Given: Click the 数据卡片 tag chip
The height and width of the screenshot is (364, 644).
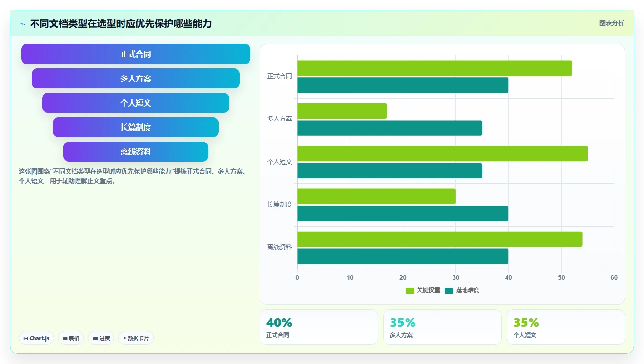Looking at the screenshot, I should click(x=136, y=338).
